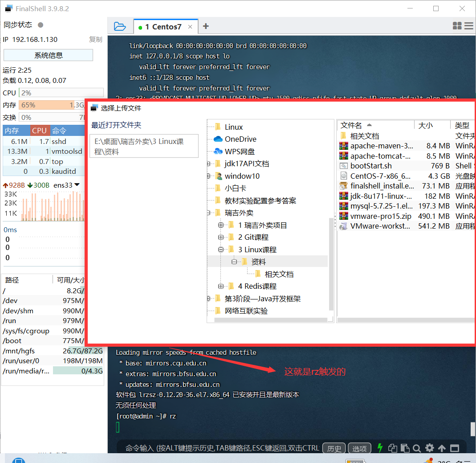The height and width of the screenshot is (463, 476).
Task: Click the terminal vertical scrollbar thumb
Action: pyautogui.click(x=473, y=429)
